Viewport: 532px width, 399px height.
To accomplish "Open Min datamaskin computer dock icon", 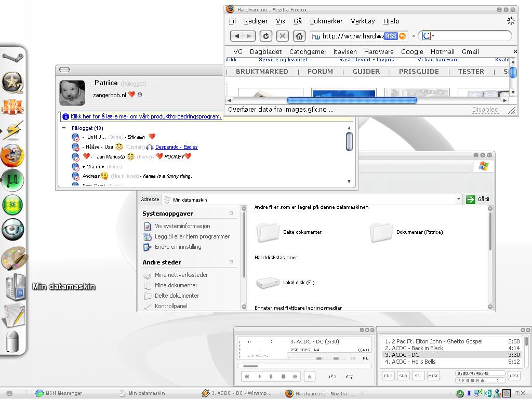I will [16, 287].
